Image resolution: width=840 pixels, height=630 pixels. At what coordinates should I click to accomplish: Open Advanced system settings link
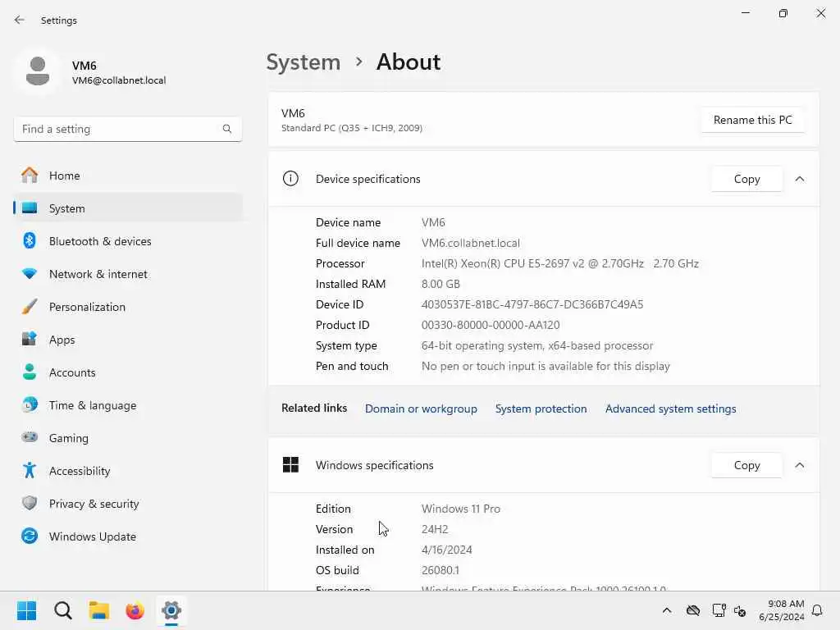(x=671, y=409)
